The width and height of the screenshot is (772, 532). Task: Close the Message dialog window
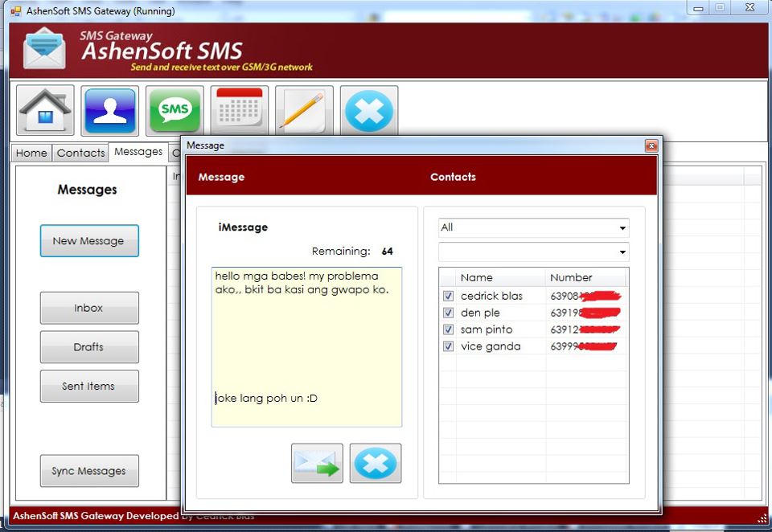pyautogui.click(x=651, y=145)
